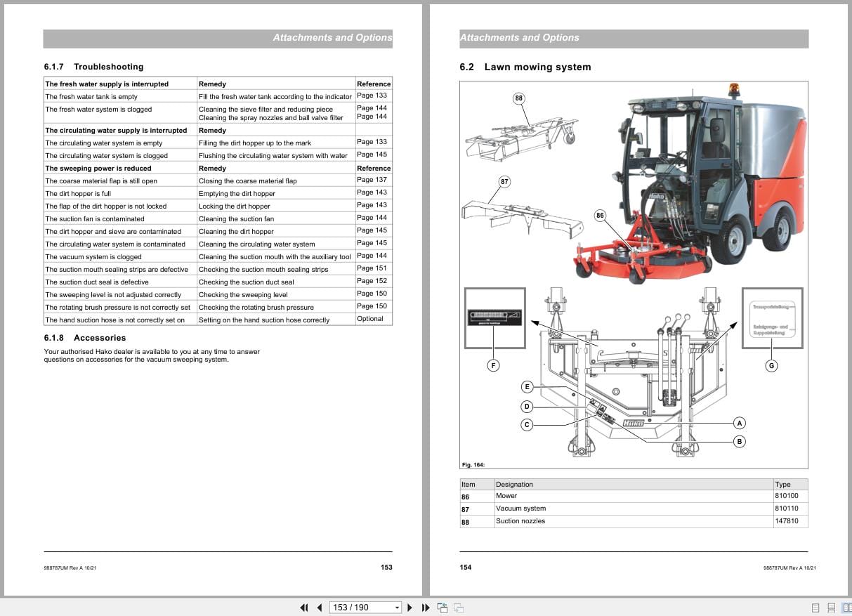This screenshot has width=852, height=616.
Task: Click the 6.1.7 Troubleshooting heading
Action: pyautogui.click(x=93, y=67)
